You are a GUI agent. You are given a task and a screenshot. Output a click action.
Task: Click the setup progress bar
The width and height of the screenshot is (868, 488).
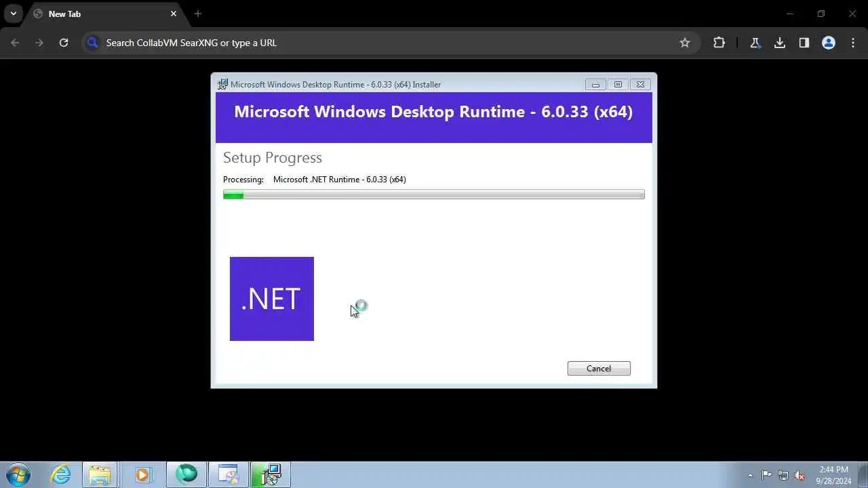(434, 195)
